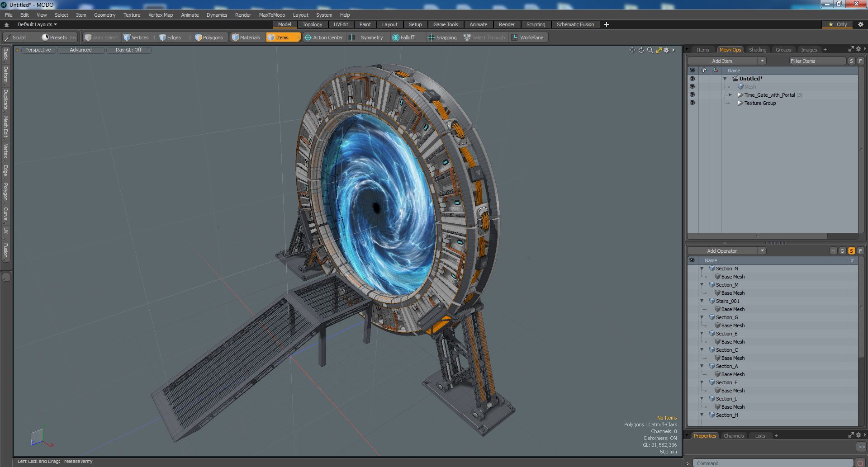Viewport: 868px width, 467px height.
Task: Click the viewport pan/move icon
Action: [x=632, y=50]
